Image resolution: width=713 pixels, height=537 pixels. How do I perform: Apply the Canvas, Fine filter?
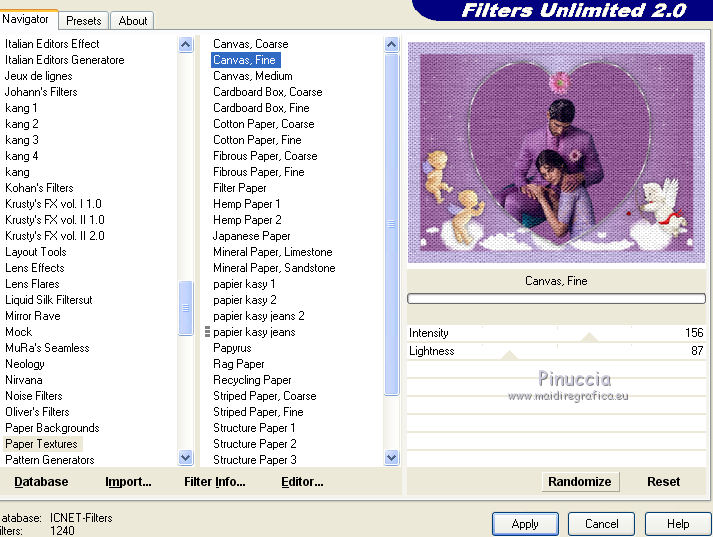coord(525,524)
